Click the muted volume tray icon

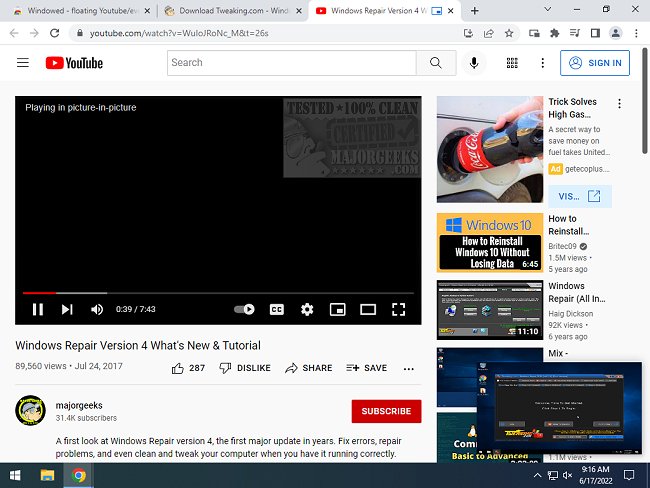point(568,475)
